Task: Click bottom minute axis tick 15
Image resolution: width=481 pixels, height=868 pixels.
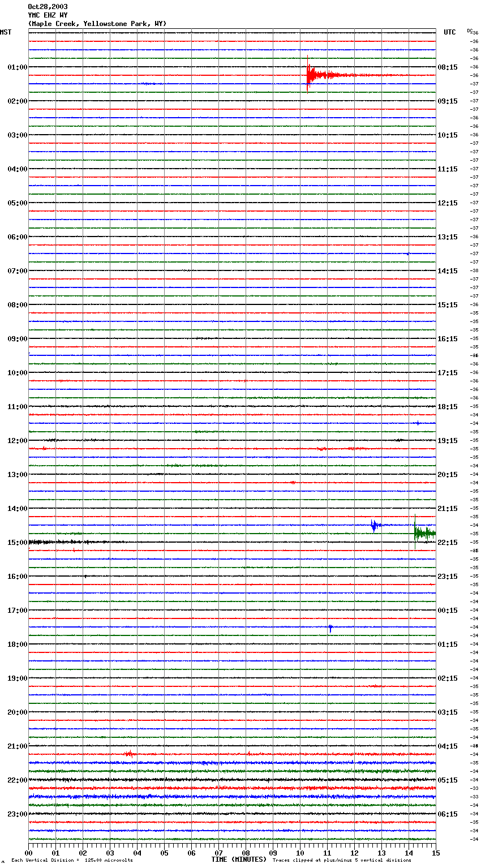Action: pyautogui.click(x=436, y=853)
